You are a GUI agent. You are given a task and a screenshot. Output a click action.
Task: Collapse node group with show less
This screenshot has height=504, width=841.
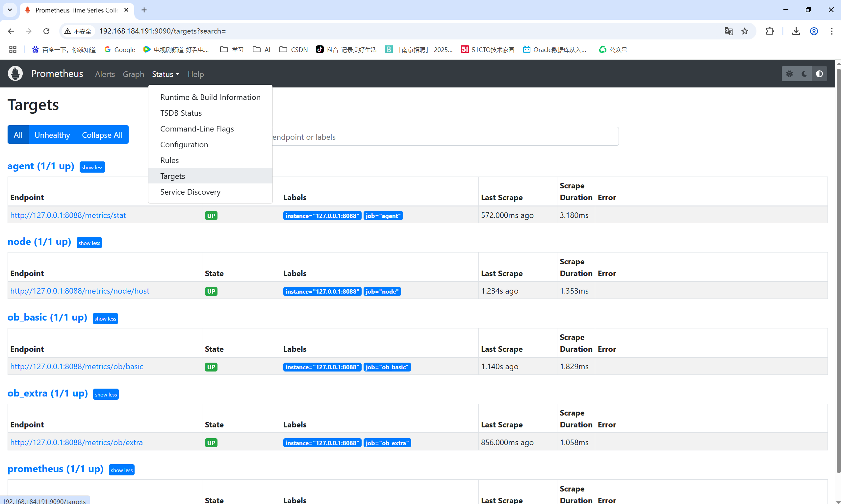pyautogui.click(x=89, y=243)
